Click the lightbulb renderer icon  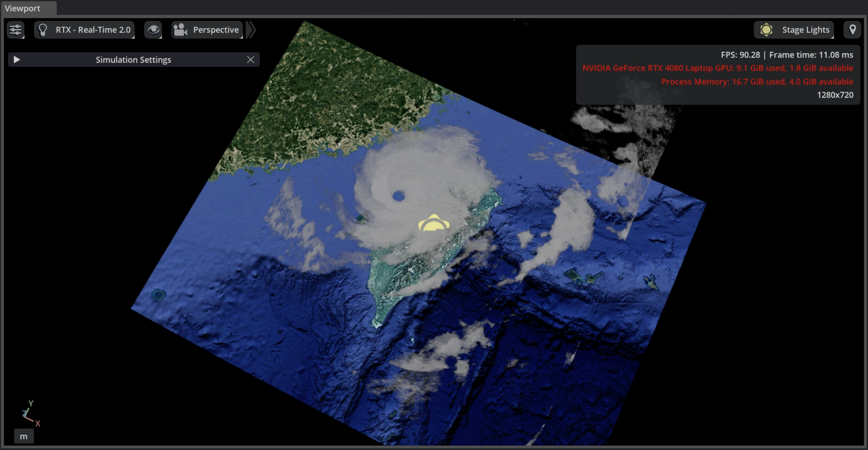point(43,30)
